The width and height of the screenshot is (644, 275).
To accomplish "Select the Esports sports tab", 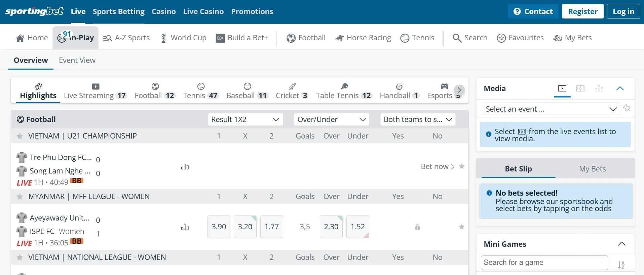I will click(444, 91).
